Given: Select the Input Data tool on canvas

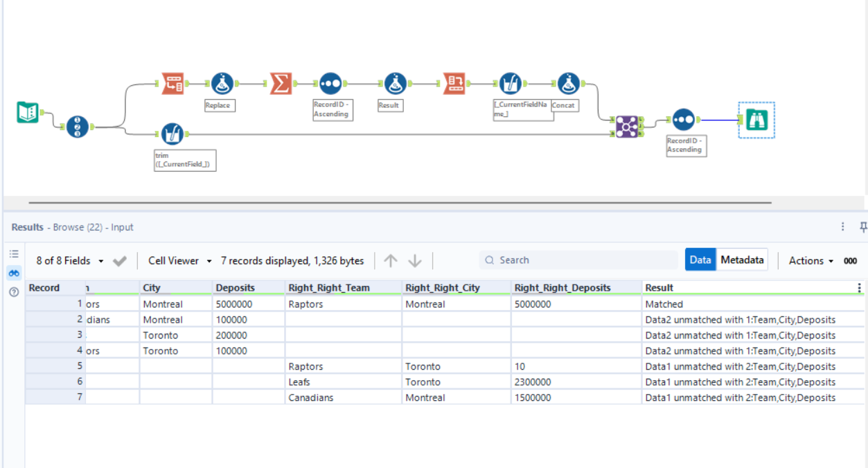Looking at the screenshot, I should pyautogui.click(x=26, y=112).
